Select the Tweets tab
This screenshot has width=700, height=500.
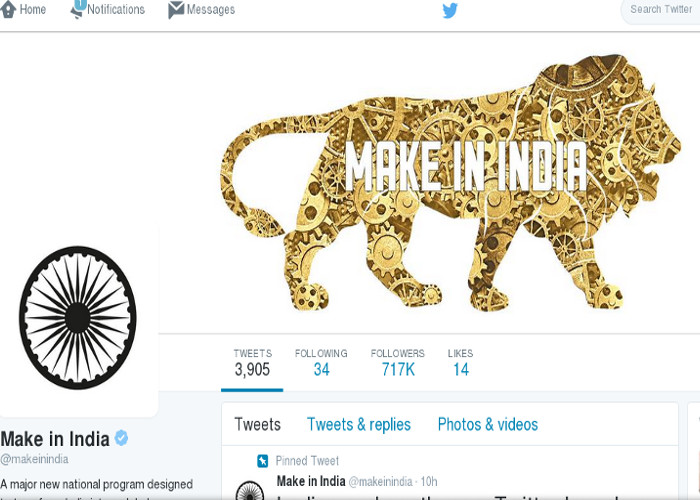[258, 424]
